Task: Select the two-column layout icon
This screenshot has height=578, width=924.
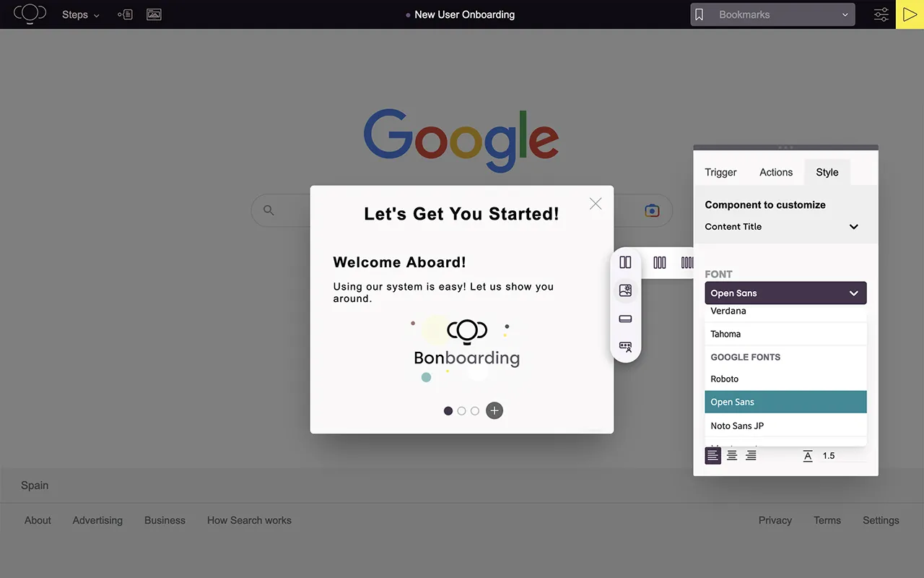Action: point(625,262)
